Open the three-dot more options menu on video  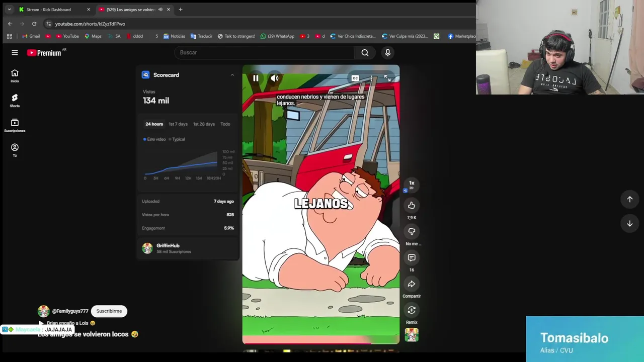pyautogui.click(x=371, y=78)
